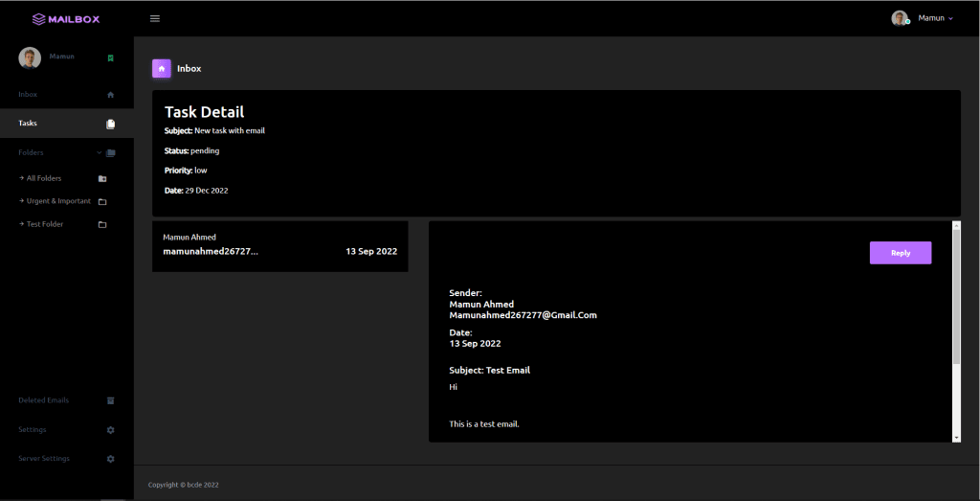Collapse the Folders section chevron
Image resolution: width=980 pixels, height=501 pixels.
point(99,152)
